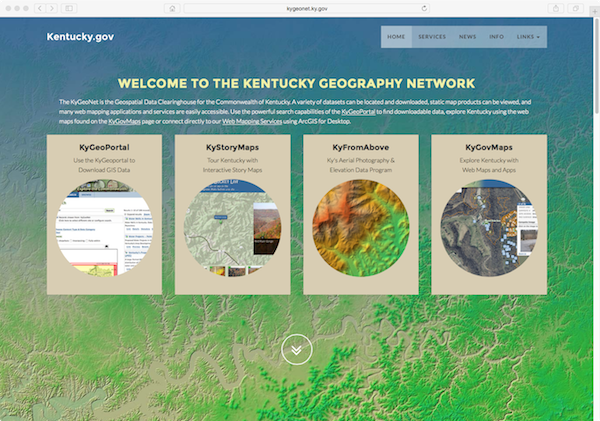This screenshot has height=421, width=600.
Task: Click the 'Welcome to the Kentucky Geography Network' heading
Action: pyautogui.click(x=297, y=83)
